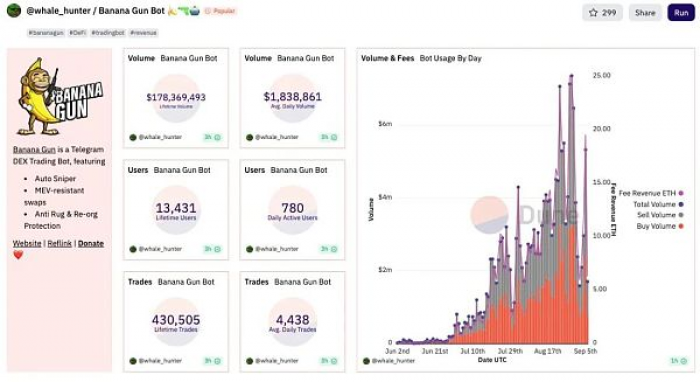Click refresh-time badge on Lifetime Volume card
The image size is (700, 382).
pos(212,137)
